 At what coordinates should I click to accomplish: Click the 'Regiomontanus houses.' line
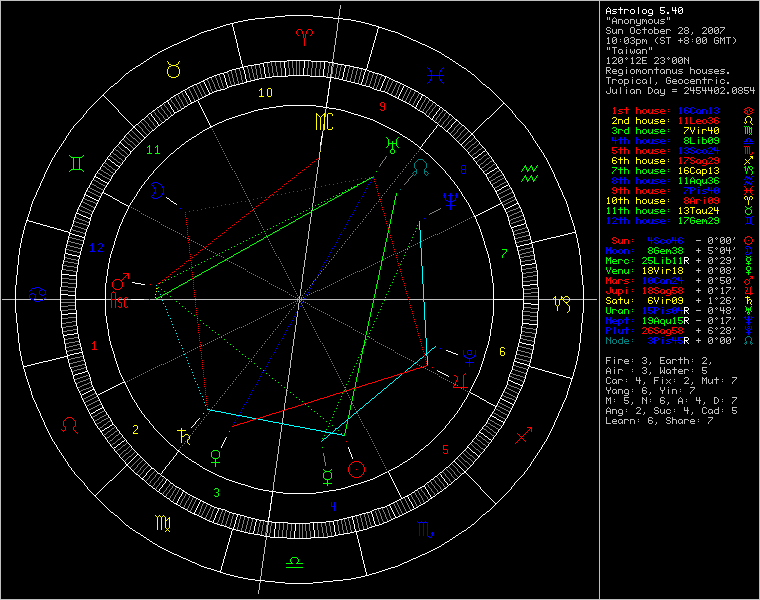668,71
